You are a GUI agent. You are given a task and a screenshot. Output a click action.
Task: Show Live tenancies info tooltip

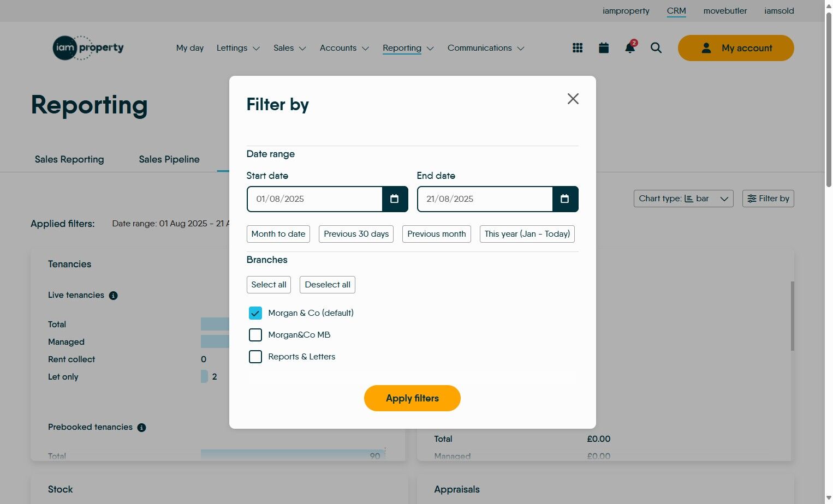tap(114, 296)
